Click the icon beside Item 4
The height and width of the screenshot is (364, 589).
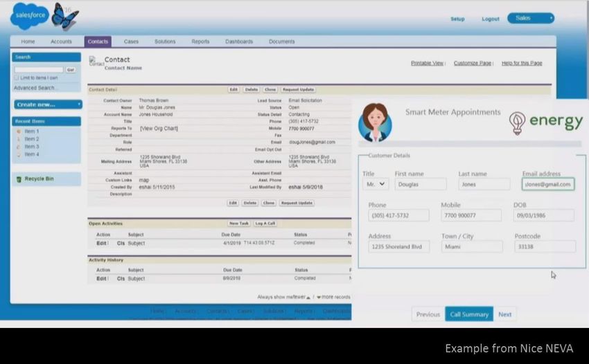click(19, 154)
